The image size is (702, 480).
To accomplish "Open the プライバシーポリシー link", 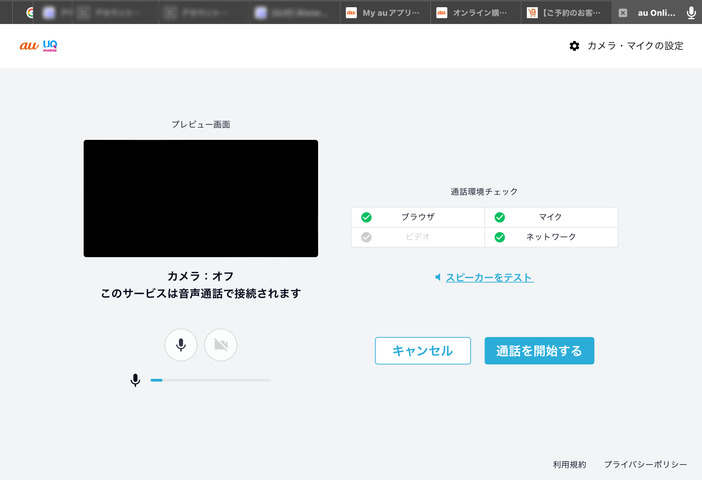I will tap(645, 465).
